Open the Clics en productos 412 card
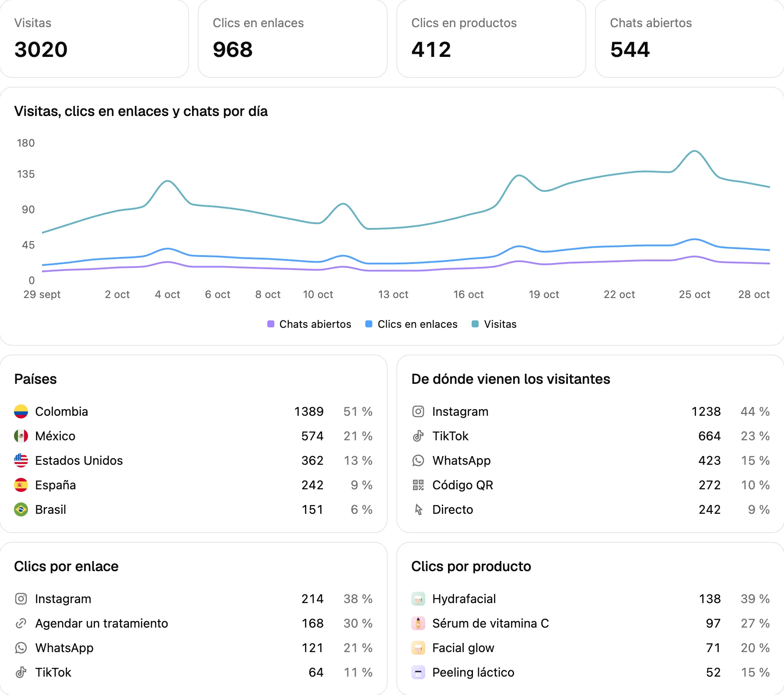The height and width of the screenshot is (695, 784). (491, 39)
